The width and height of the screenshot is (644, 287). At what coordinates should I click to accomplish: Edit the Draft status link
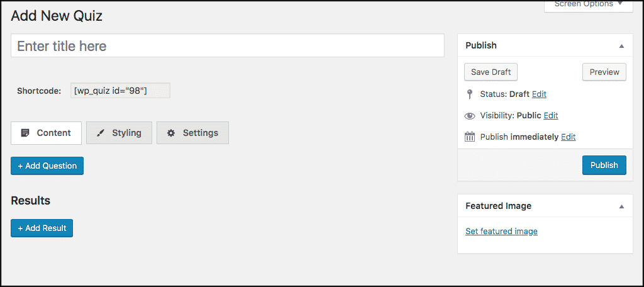(539, 94)
